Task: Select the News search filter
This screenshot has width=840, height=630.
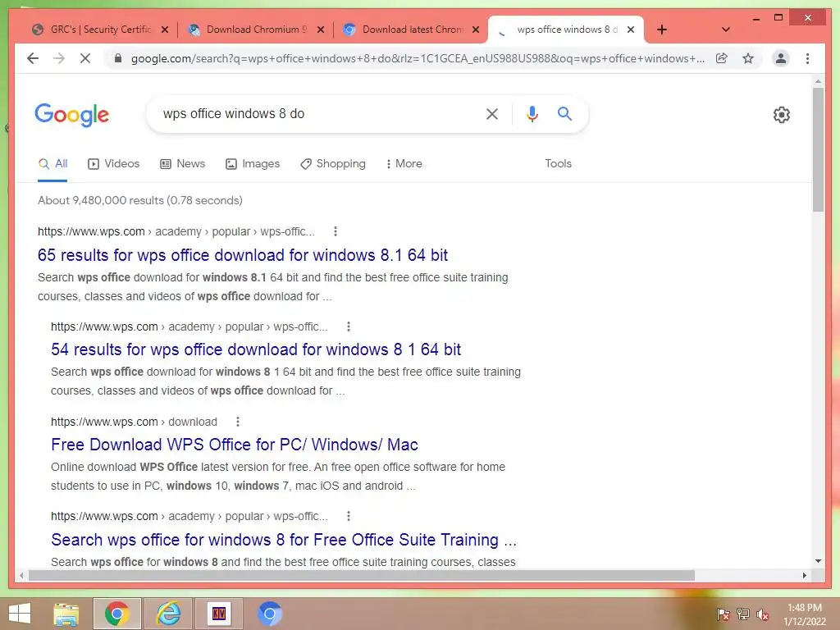Action: pos(183,164)
